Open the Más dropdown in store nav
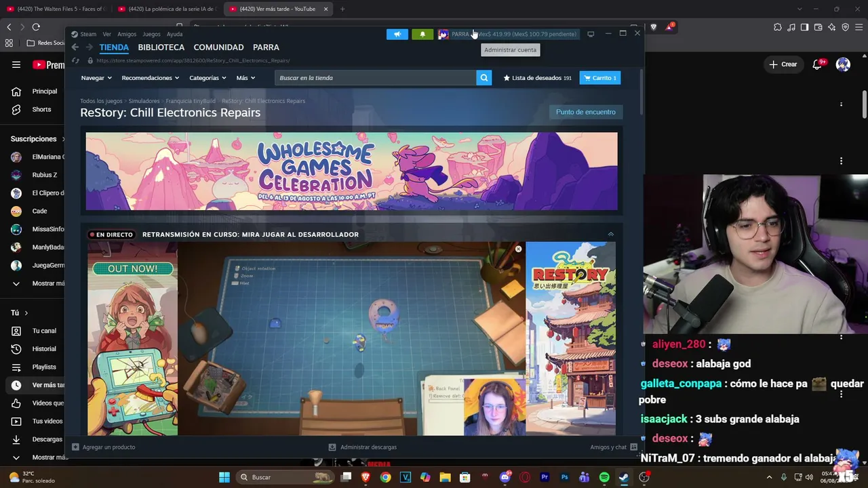This screenshot has height=488, width=868. [245, 78]
